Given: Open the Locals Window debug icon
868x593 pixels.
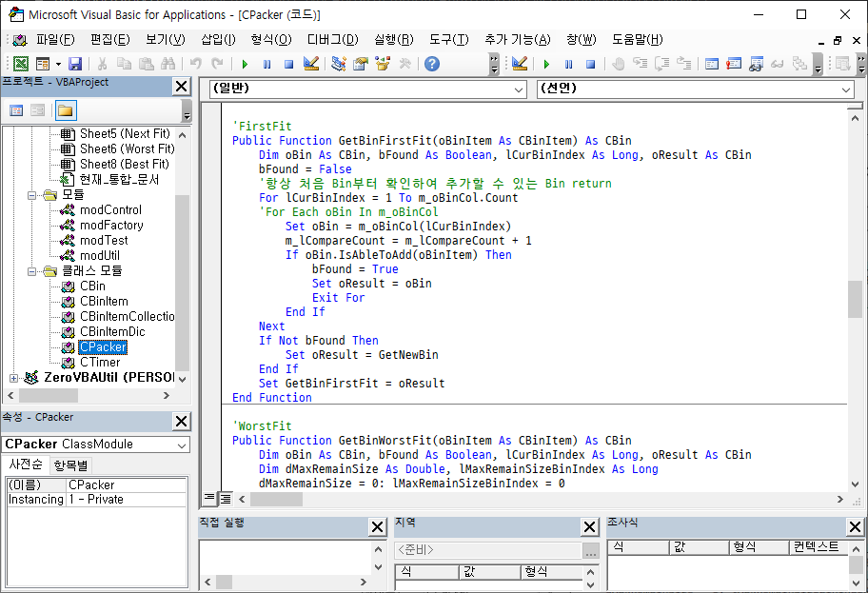Looking at the screenshot, I should (712, 64).
